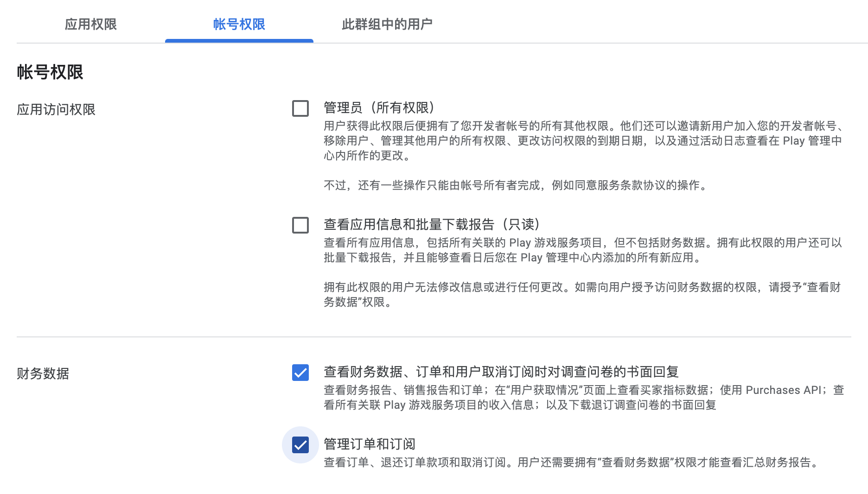Switch to the 应用权限 tab
This screenshot has width=868, height=494.
click(x=90, y=25)
